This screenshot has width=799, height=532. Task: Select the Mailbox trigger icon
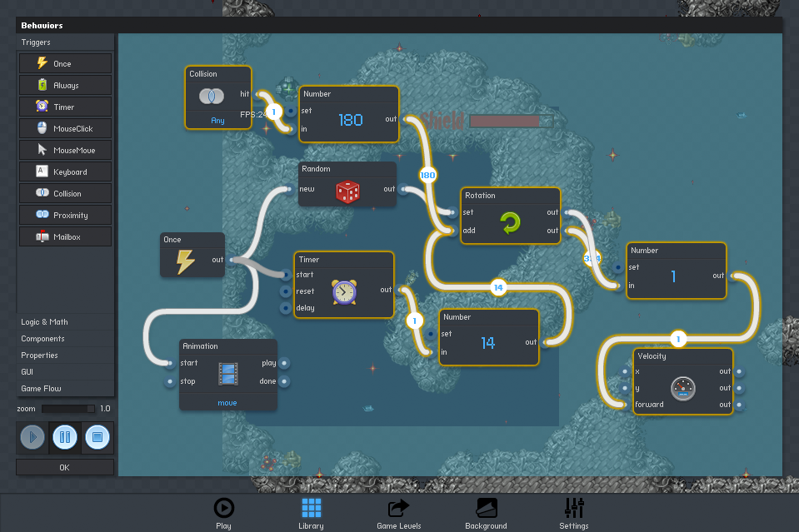41,236
